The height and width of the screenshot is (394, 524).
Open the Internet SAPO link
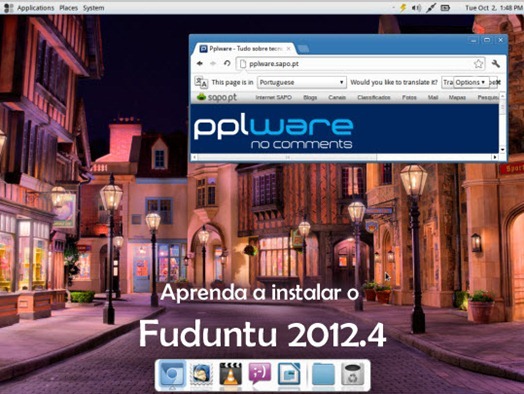(x=274, y=98)
